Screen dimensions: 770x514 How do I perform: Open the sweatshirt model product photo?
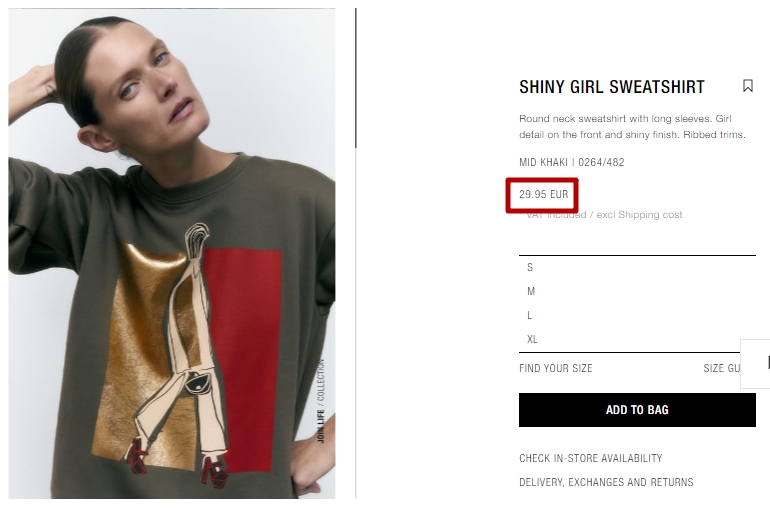172,253
